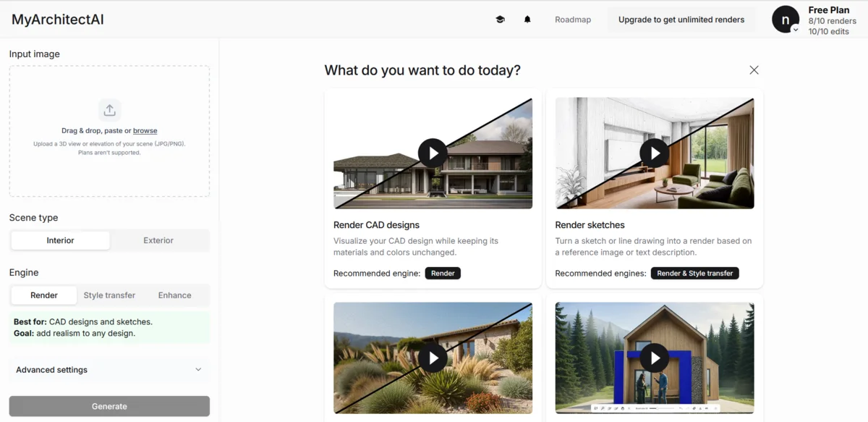Click Upgrade to get unlimited renders
Image resolution: width=868 pixels, height=422 pixels.
(x=681, y=20)
